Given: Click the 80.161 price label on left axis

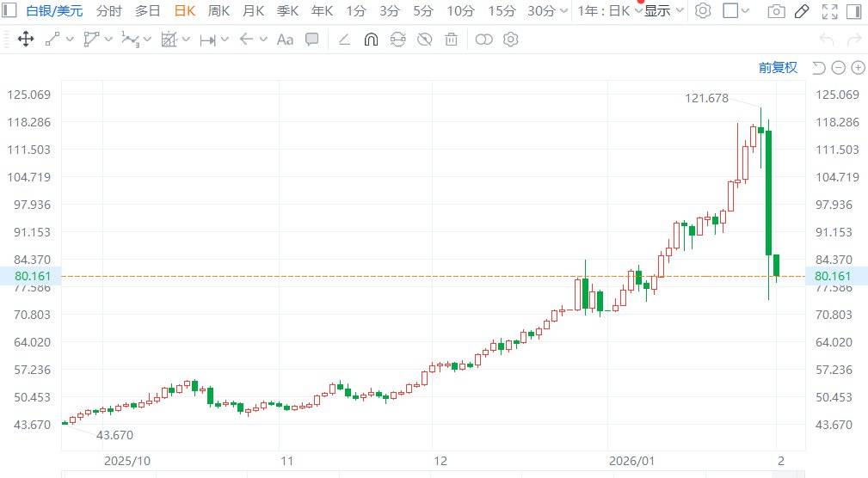Looking at the screenshot, I should pos(31,276).
